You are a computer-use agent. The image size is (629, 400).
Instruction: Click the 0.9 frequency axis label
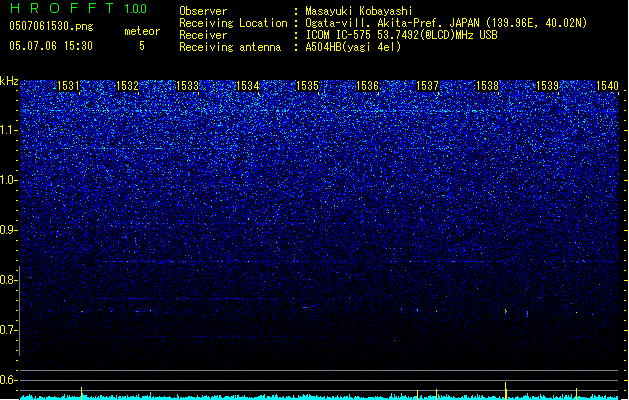(x=8, y=230)
